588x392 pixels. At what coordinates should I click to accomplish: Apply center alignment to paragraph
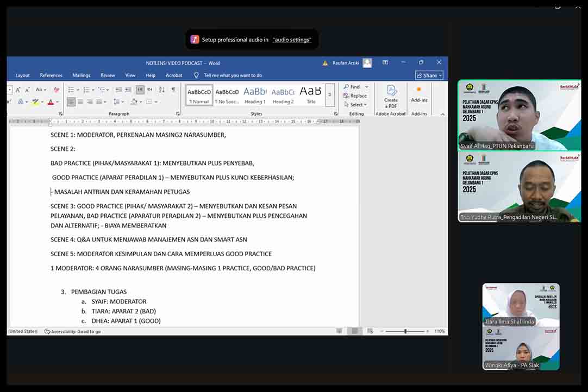point(80,102)
